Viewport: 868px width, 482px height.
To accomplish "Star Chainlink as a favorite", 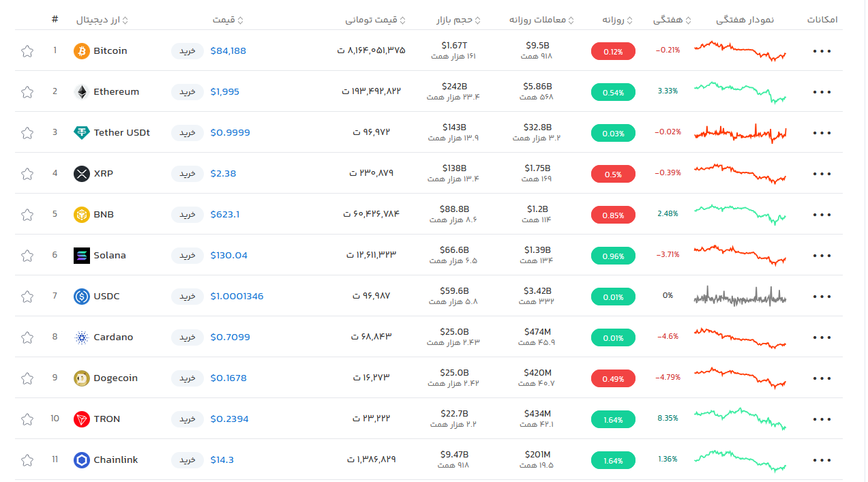I will point(27,460).
